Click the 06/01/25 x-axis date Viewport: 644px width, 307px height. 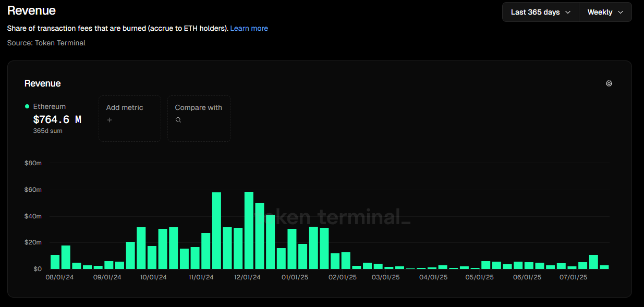tap(527, 277)
